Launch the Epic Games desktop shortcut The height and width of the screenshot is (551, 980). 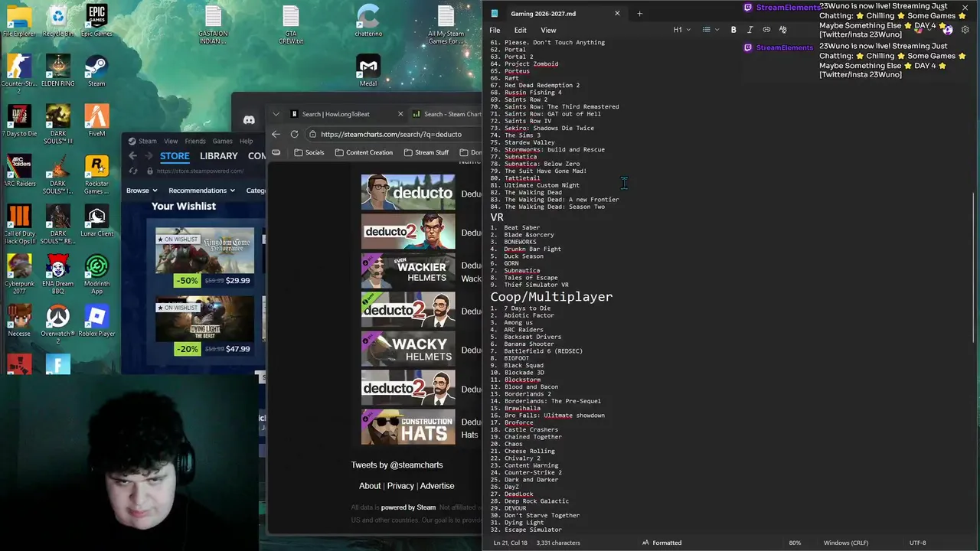(96, 20)
